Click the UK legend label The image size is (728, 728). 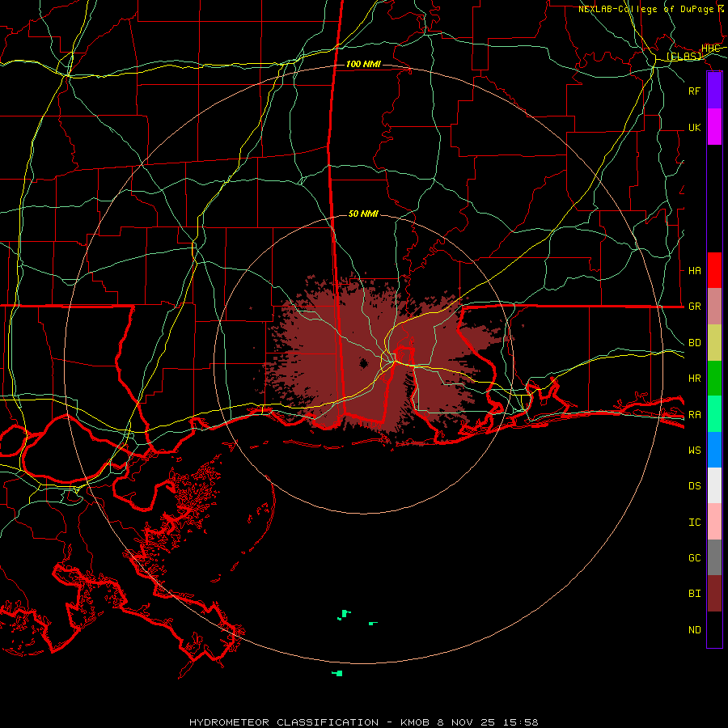(x=694, y=127)
